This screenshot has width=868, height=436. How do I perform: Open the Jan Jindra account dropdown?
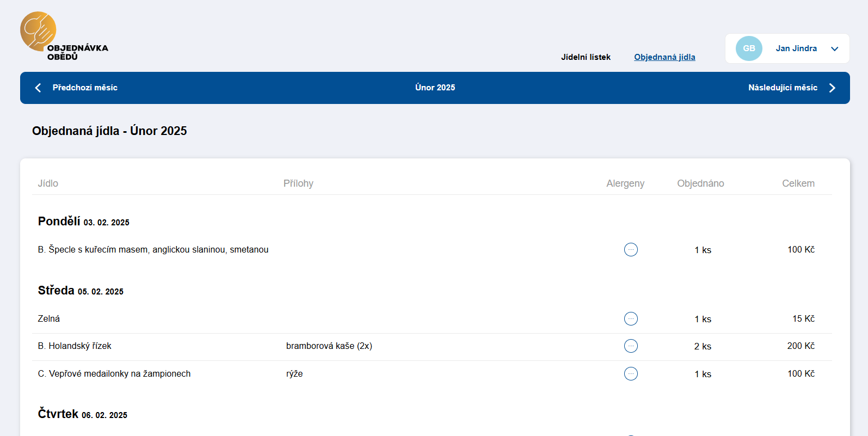click(x=796, y=48)
